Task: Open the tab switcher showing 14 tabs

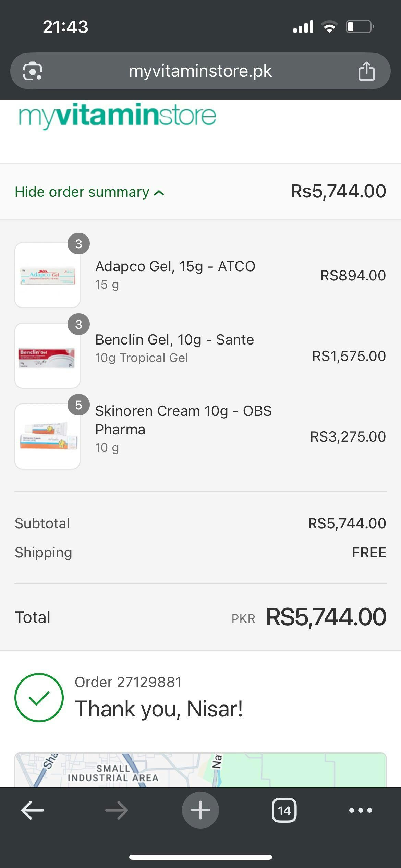Action: 284,810
